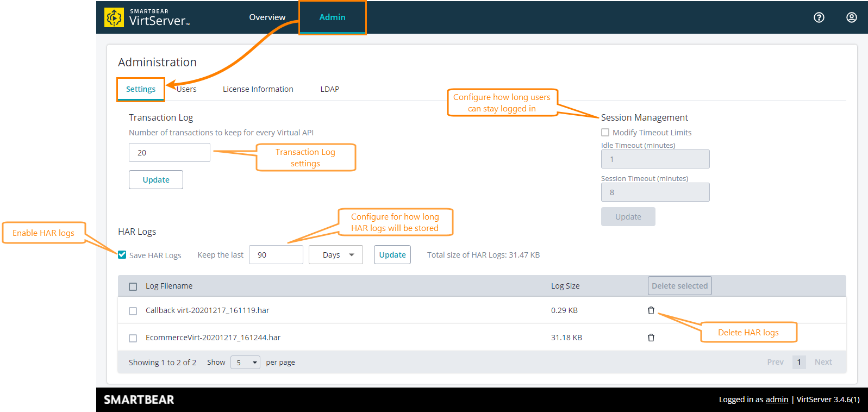Click Update in HAR Logs row
The height and width of the screenshot is (412, 868).
coord(392,255)
